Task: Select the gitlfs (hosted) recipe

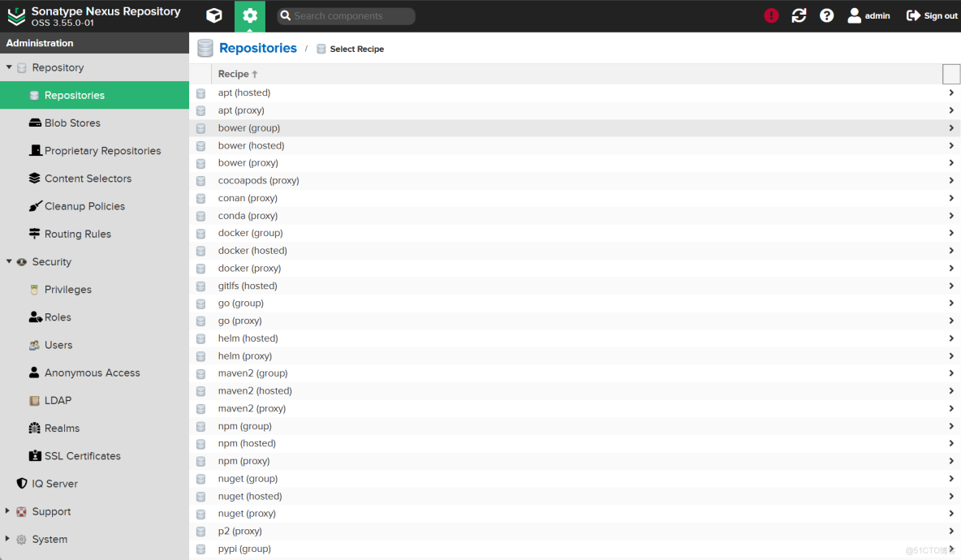Action: [575, 286]
